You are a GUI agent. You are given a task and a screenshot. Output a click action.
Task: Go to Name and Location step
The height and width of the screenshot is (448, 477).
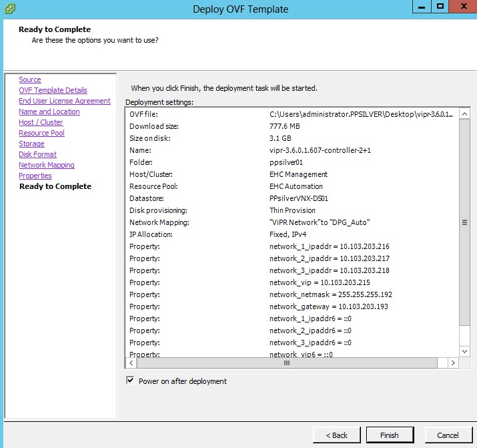[x=49, y=111]
